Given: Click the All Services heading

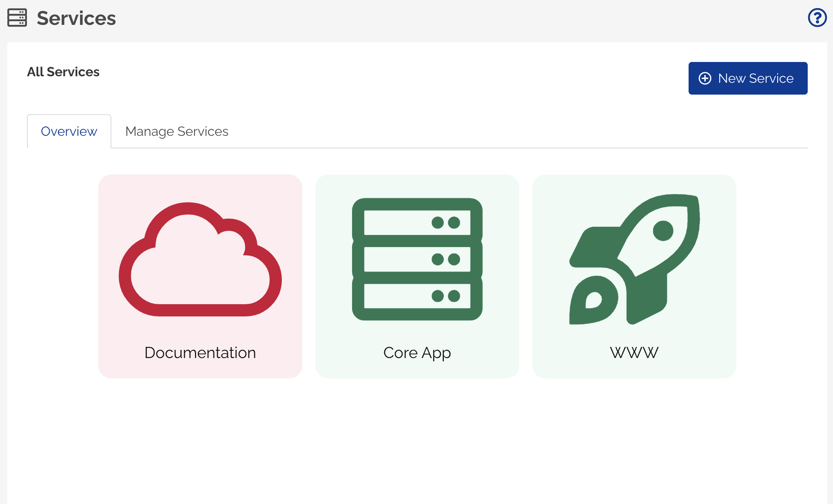Looking at the screenshot, I should (63, 72).
